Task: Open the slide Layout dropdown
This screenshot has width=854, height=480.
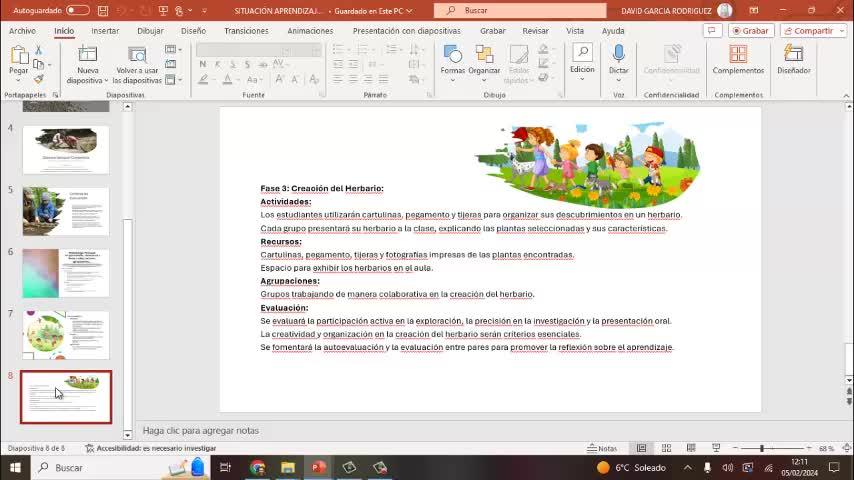Action: pos(174,50)
